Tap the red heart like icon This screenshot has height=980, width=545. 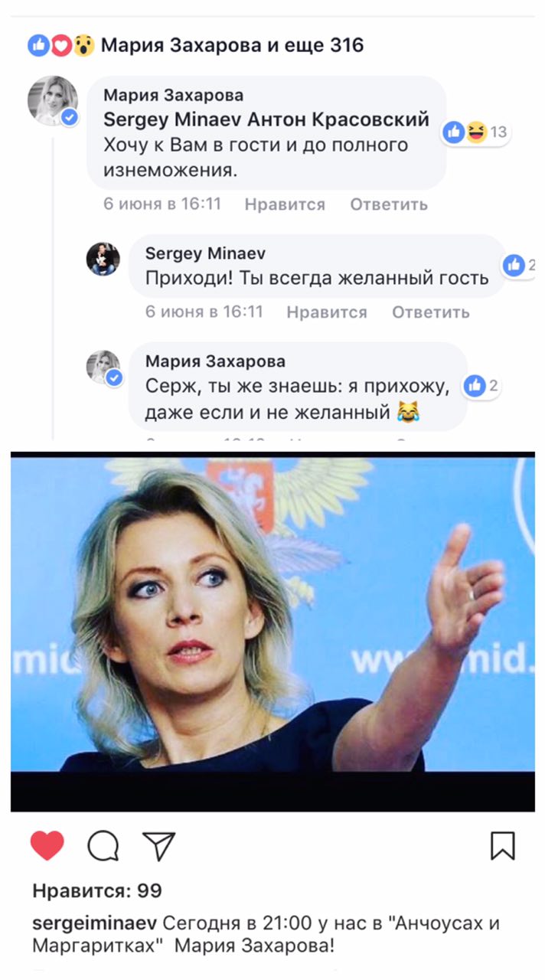pos(47,845)
